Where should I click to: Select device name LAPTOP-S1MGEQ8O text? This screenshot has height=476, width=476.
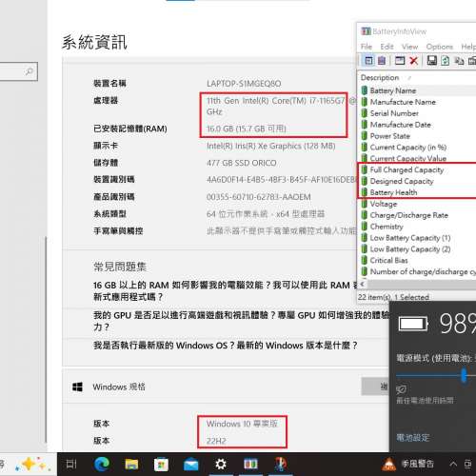click(x=244, y=84)
